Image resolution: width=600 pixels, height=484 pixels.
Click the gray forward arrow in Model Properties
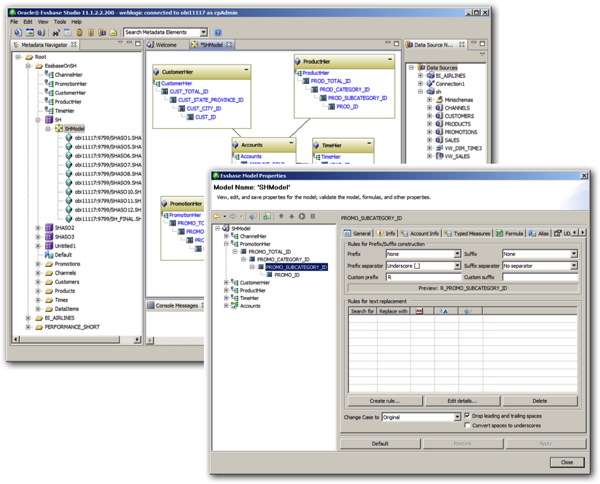(233, 217)
